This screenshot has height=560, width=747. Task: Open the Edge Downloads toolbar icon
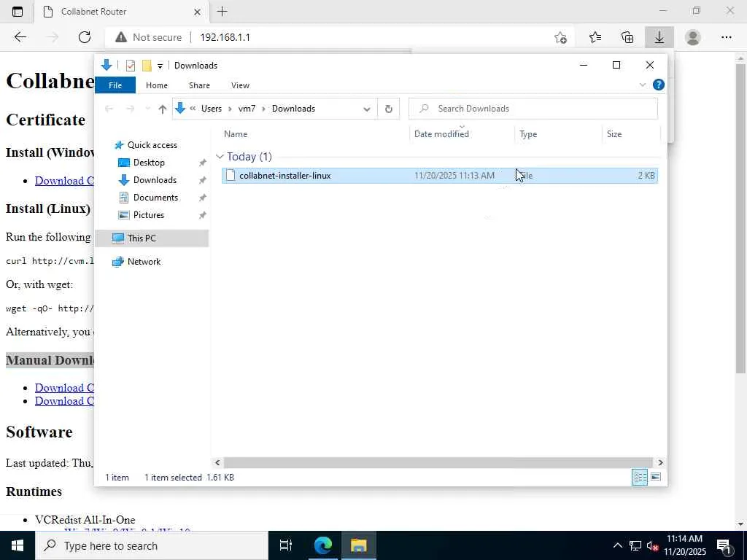click(x=659, y=37)
